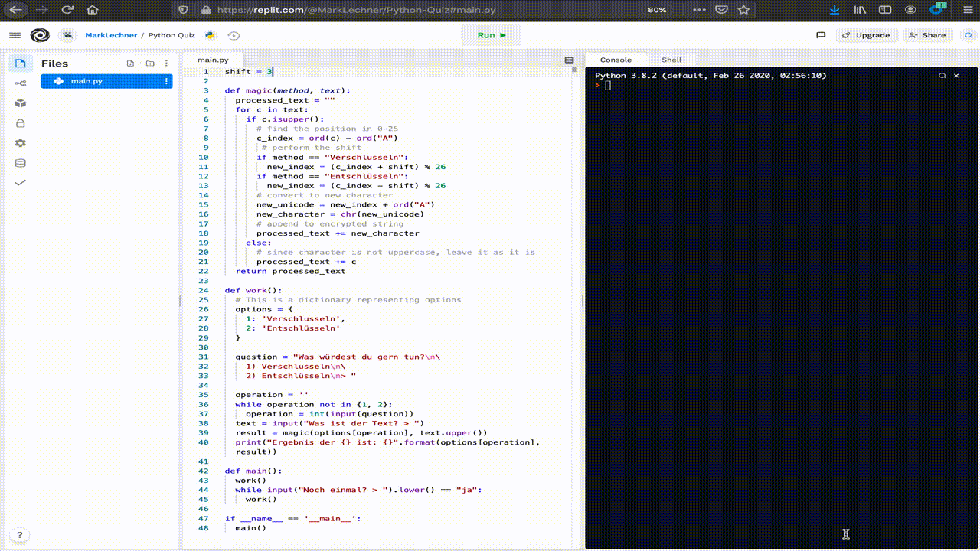Click the Python language icon beside the repl title
The width and height of the screenshot is (980, 551).
click(x=210, y=35)
